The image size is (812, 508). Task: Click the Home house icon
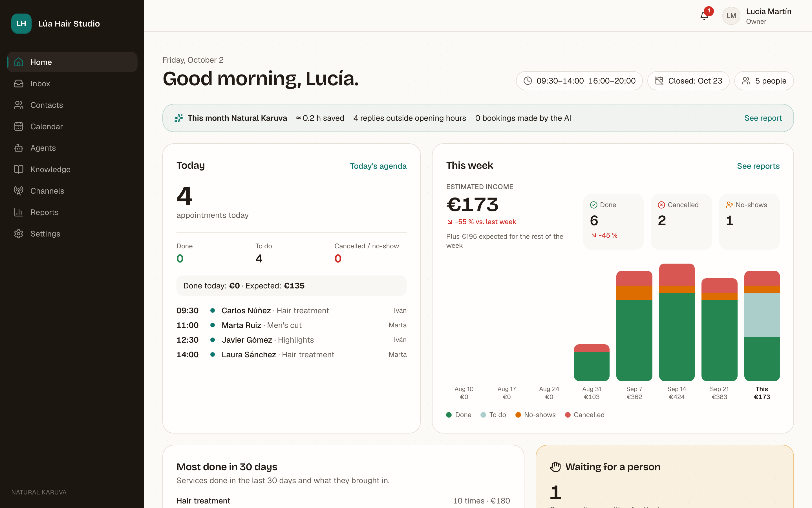19,62
